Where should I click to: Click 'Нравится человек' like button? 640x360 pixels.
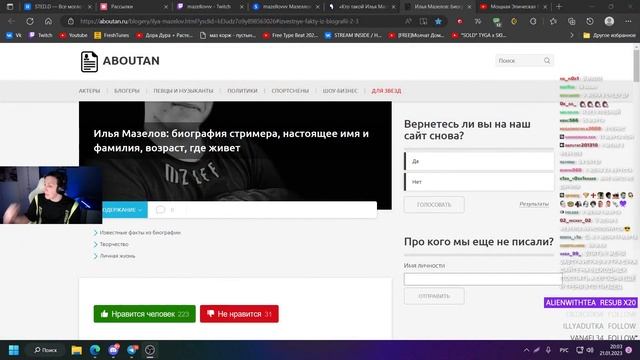144,314
